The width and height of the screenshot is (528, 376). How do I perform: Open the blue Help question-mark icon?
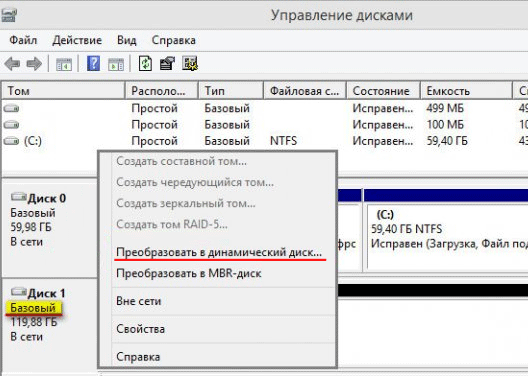[x=93, y=63]
